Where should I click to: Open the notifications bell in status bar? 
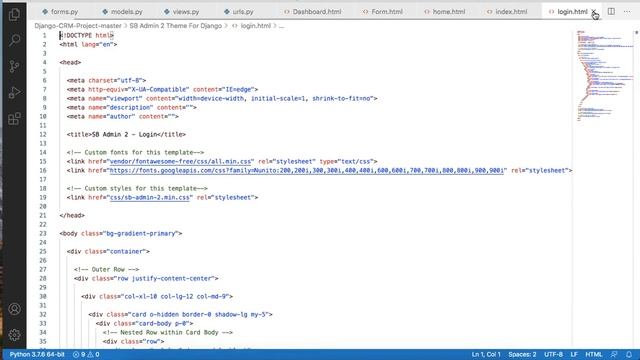click(629, 354)
